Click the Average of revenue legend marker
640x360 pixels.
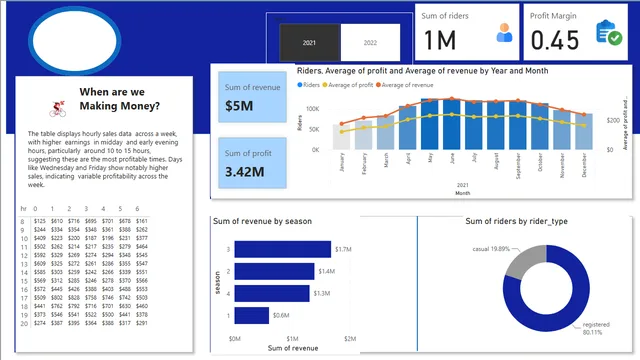(378, 85)
